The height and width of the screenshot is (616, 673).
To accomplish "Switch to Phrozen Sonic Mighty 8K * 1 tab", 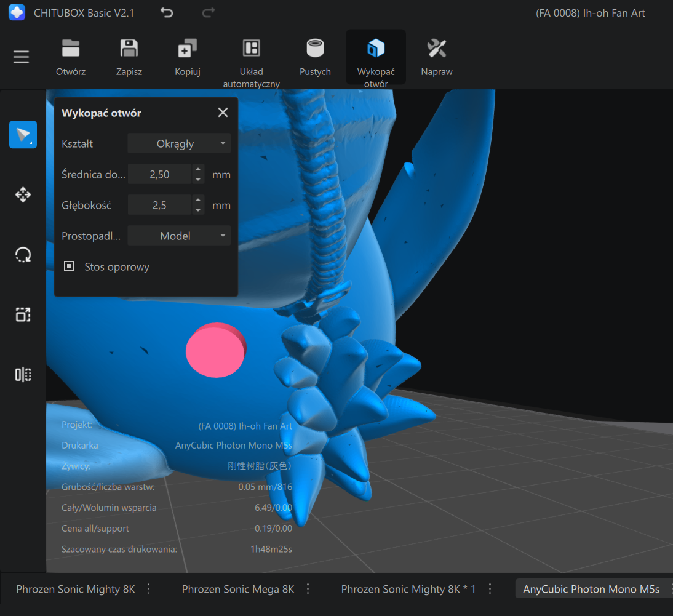I will (x=408, y=589).
